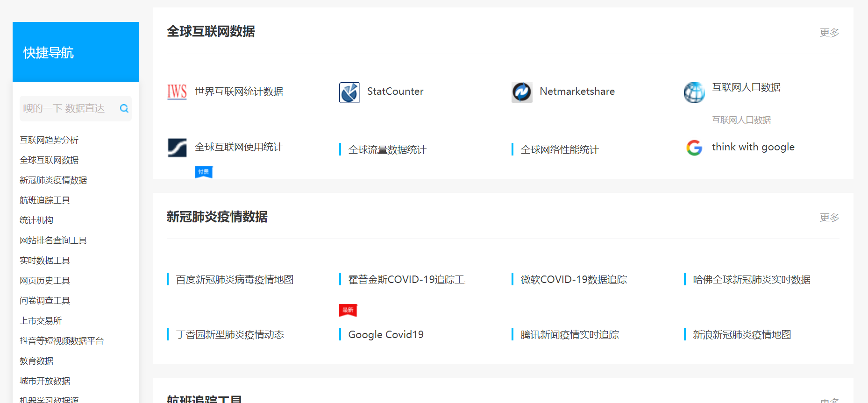Open 世界互联网统计数据 link

[x=239, y=92]
